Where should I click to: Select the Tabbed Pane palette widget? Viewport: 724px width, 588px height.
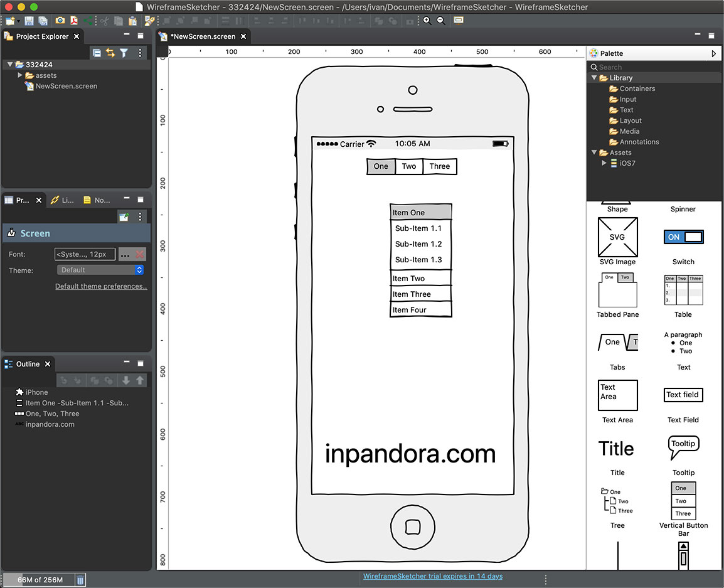617,290
